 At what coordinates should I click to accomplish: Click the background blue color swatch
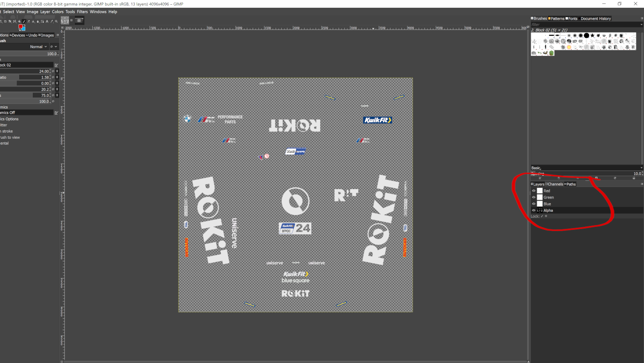(x=24, y=29)
